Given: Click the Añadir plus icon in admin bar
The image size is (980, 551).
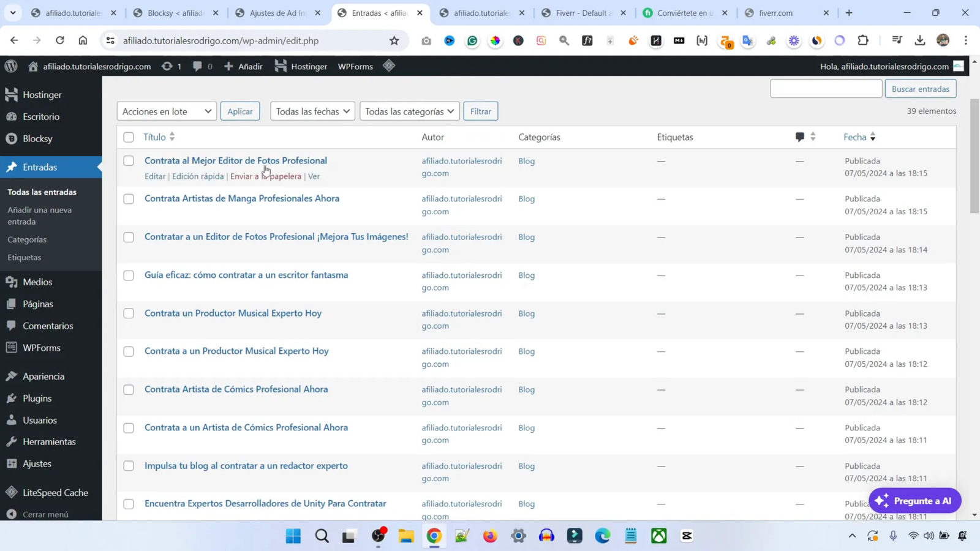Looking at the screenshot, I should point(228,67).
